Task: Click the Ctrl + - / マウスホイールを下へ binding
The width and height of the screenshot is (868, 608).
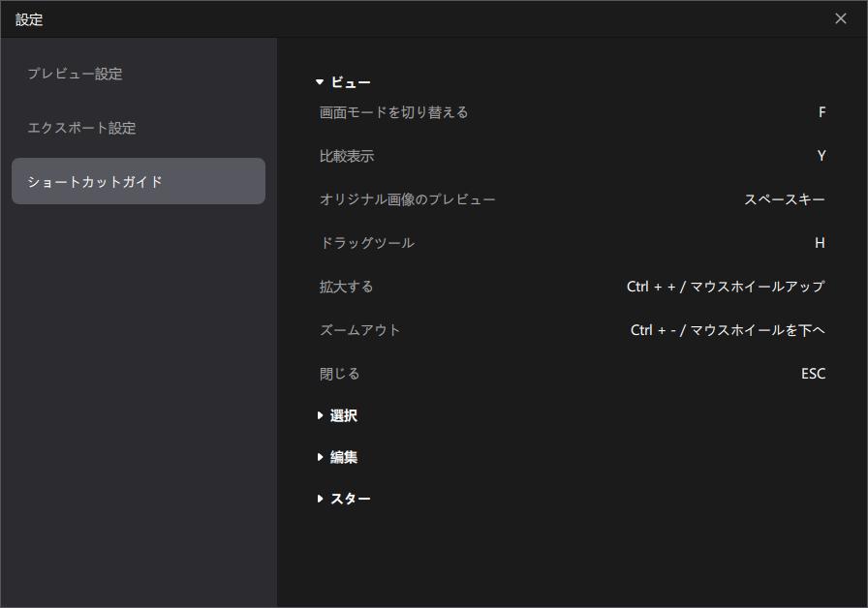Action: point(728,330)
